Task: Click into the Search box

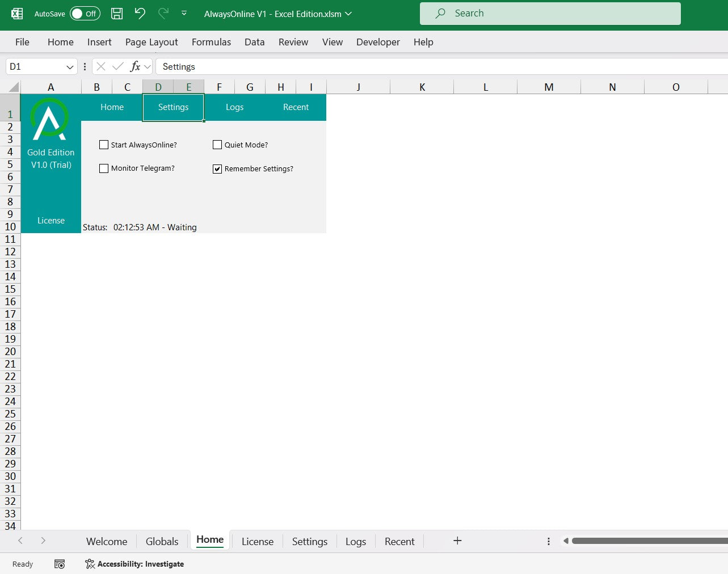Action: [550, 14]
